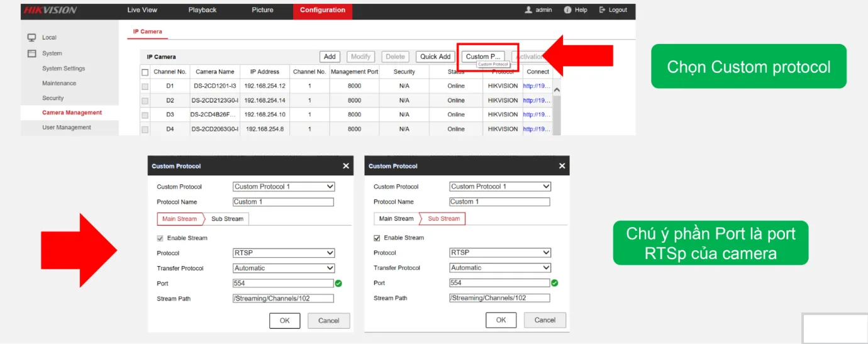Click the Modify button
The width and height of the screenshot is (868, 344).
tap(360, 57)
